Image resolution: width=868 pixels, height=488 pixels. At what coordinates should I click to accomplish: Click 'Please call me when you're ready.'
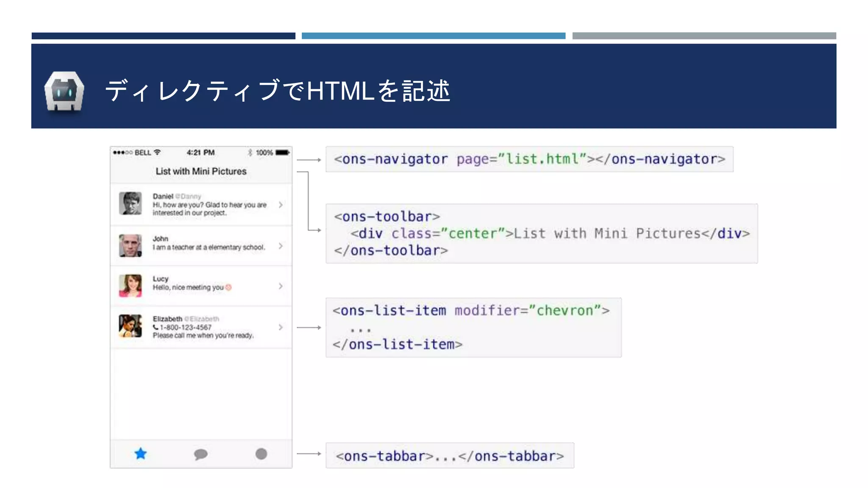(203, 335)
